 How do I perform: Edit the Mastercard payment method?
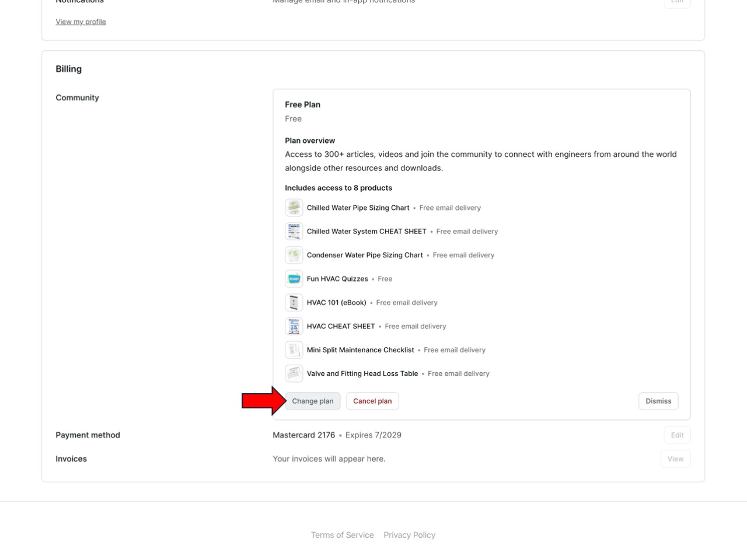coord(676,435)
